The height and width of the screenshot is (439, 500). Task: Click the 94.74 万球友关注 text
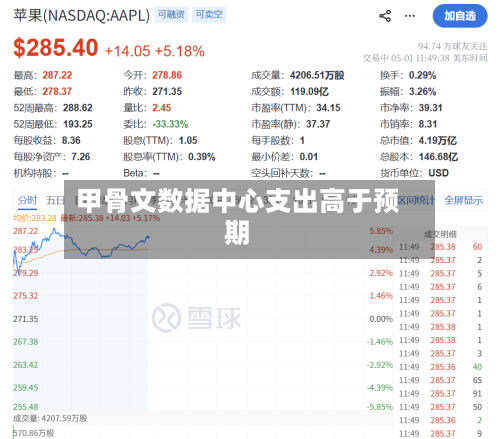pos(453,46)
